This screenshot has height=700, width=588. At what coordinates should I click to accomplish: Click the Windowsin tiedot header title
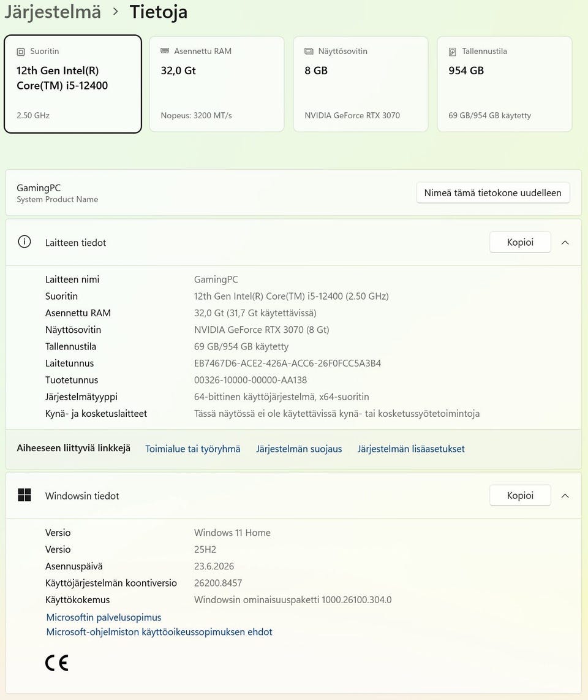tap(82, 495)
